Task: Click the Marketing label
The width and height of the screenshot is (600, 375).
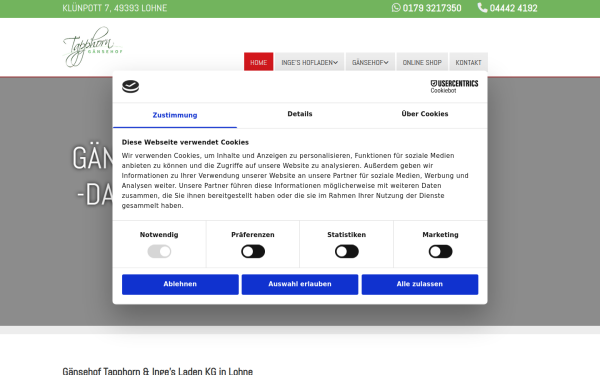Action: point(440,235)
